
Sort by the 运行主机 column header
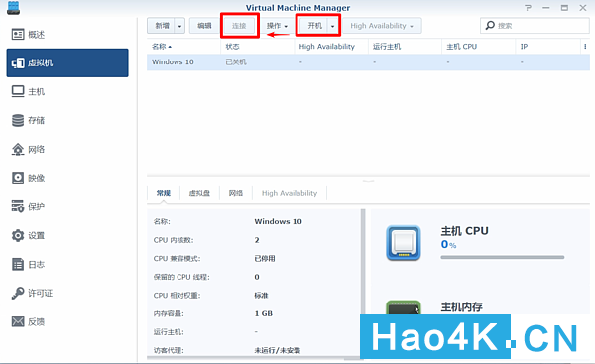[405, 47]
